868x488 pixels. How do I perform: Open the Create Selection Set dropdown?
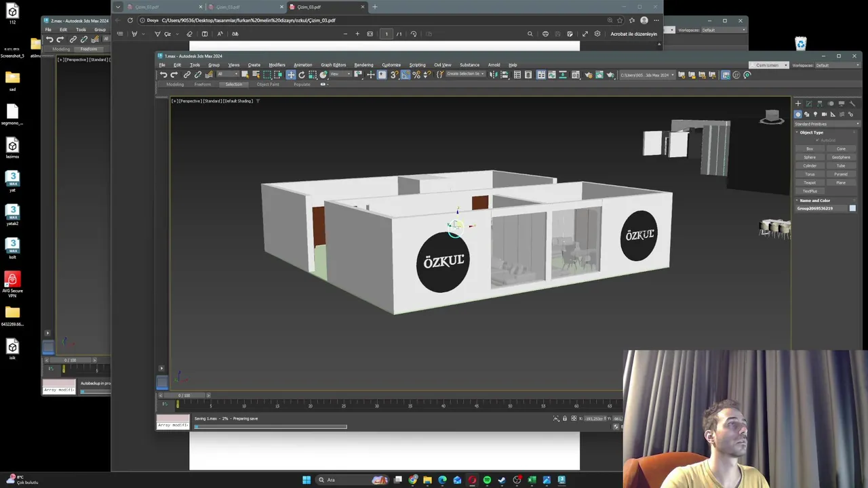465,74
